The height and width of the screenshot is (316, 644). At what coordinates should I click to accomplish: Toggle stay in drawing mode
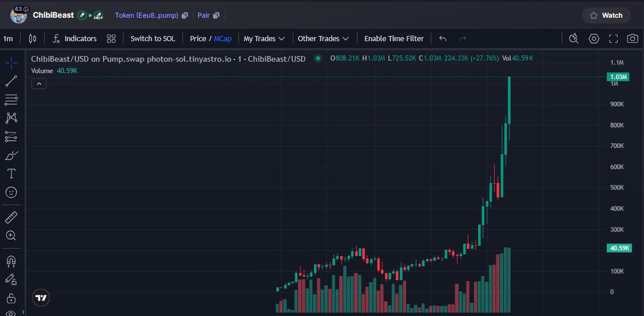[11, 279]
